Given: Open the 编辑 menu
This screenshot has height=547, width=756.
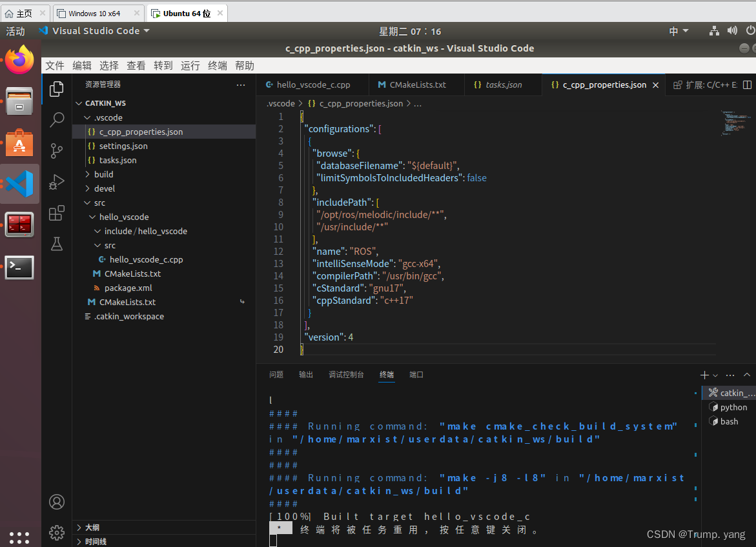Looking at the screenshot, I should [x=82, y=66].
